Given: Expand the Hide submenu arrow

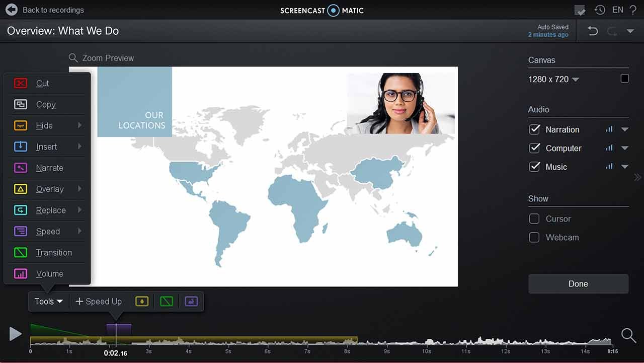Looking at the screenshot, I should pyautogui.click(x=79, y=125).
